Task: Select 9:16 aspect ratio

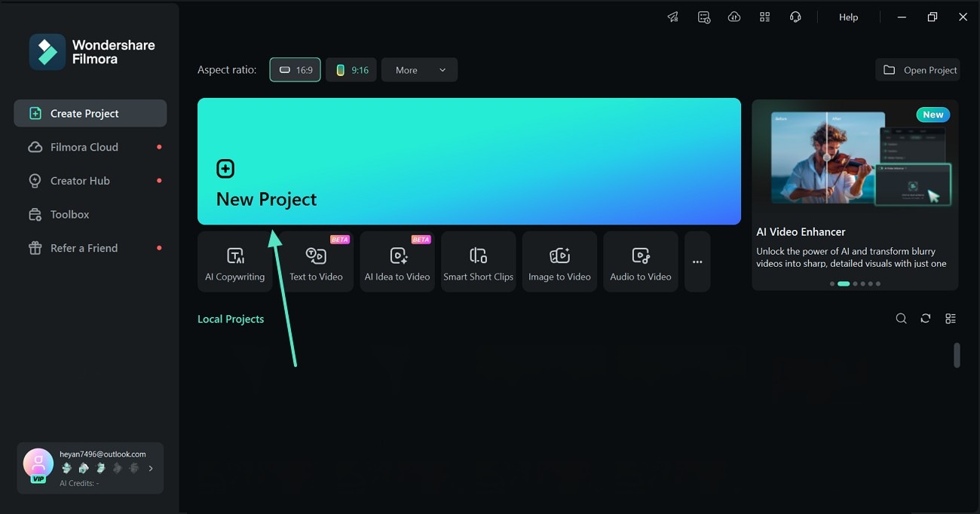Action: 351,70
